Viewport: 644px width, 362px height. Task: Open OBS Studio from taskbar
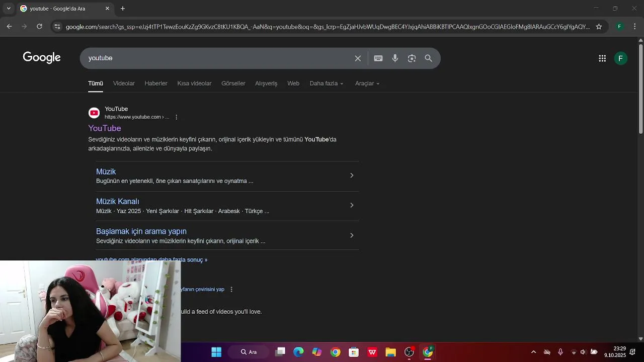pos(409,352)
